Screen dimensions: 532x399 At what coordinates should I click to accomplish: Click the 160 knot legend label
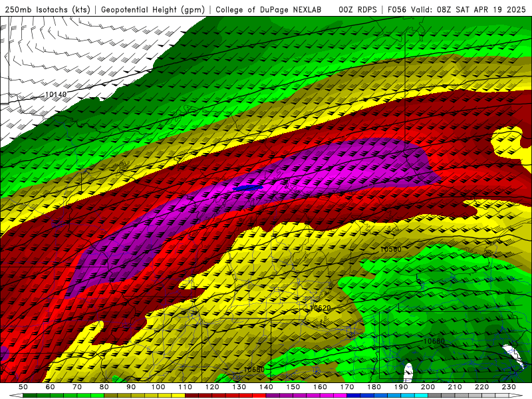(320, 387)
